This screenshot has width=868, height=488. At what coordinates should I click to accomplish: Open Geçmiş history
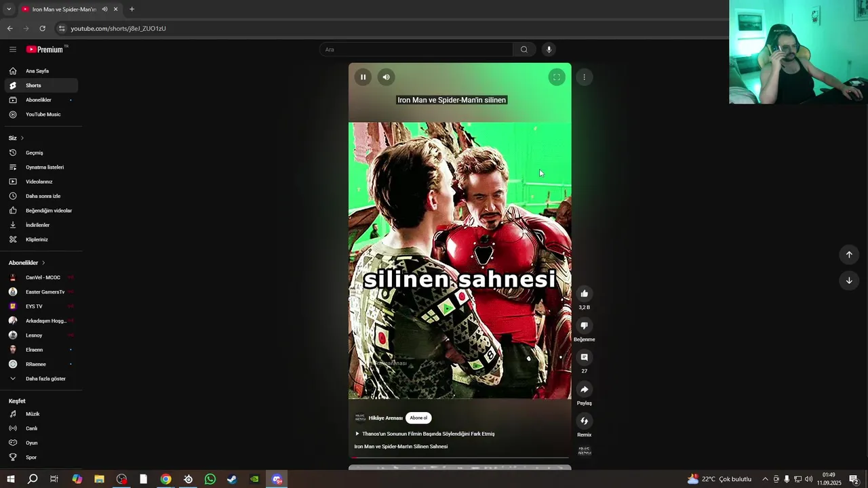tap(41, 153)
